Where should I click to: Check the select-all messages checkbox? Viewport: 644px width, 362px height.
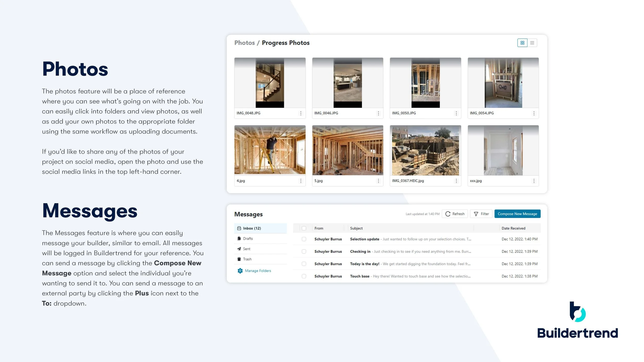pyautogui.click(x=304, y=228)
